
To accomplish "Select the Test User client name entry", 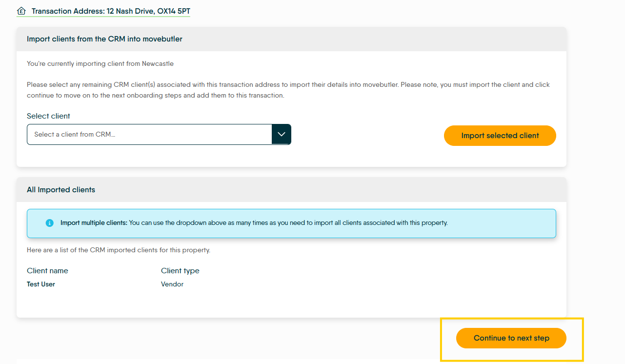I will 41,284.
